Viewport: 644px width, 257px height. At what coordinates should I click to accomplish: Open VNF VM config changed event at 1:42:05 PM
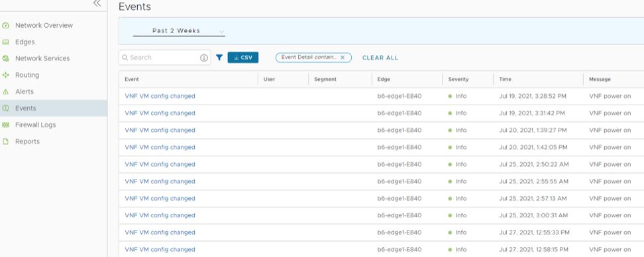[x=160, y=147]
